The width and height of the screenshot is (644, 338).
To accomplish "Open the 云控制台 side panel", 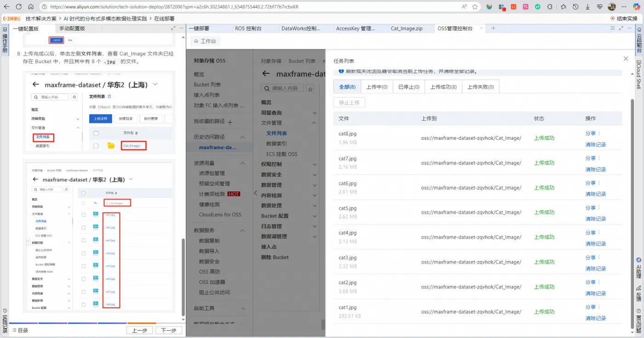I will coord(639,40).
